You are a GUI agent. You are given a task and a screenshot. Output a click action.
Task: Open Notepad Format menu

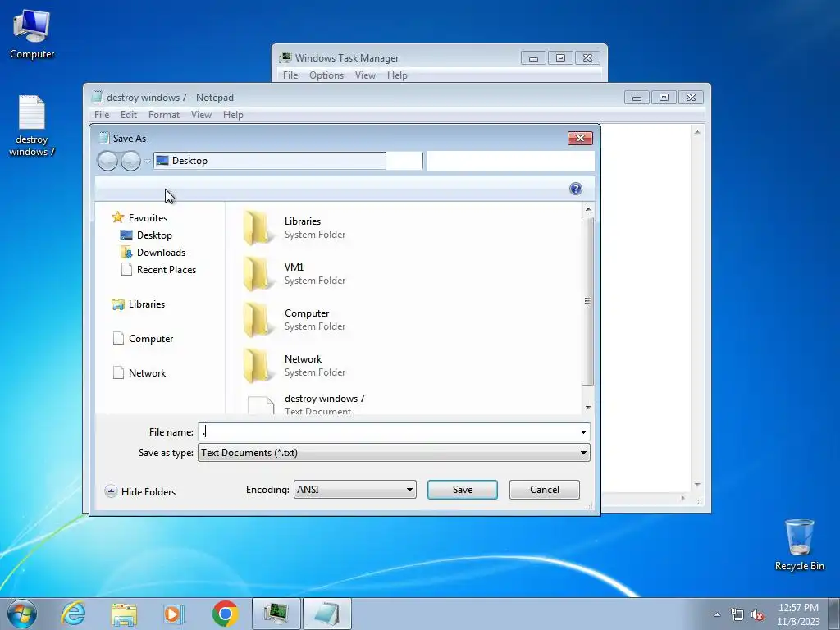point(164,115)
